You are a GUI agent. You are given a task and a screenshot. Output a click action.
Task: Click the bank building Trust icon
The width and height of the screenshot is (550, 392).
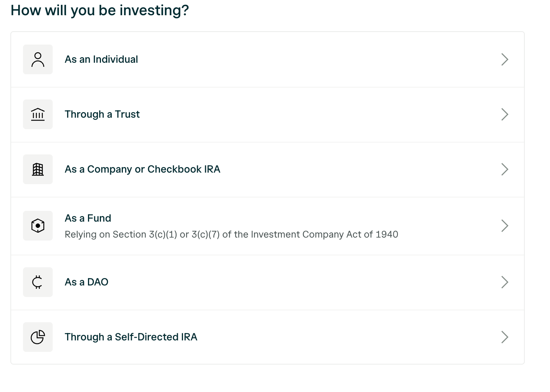click(x=38, y=114)
